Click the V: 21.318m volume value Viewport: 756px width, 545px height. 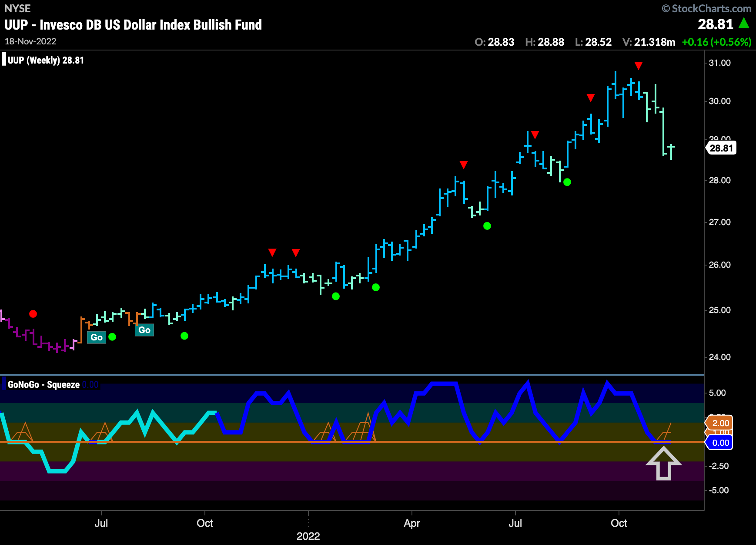649,42
